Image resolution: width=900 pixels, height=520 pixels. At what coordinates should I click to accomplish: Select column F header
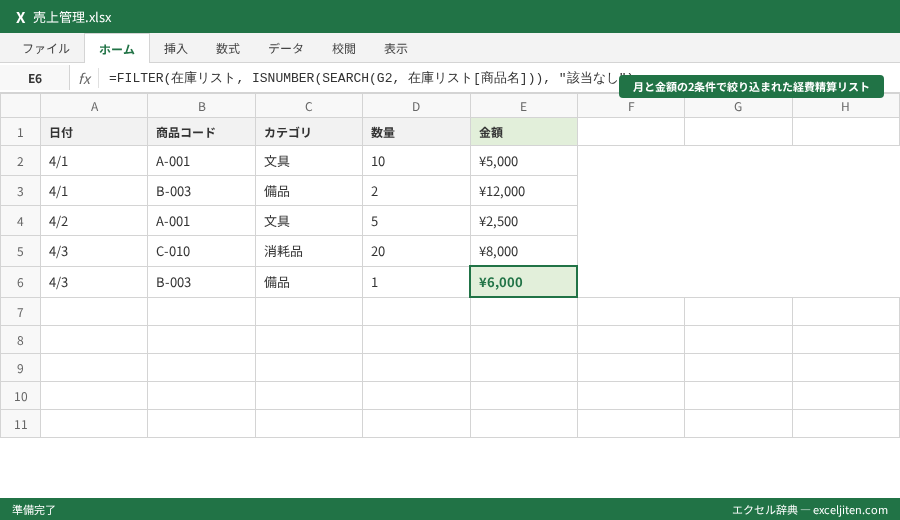click(x=631, y=107)
